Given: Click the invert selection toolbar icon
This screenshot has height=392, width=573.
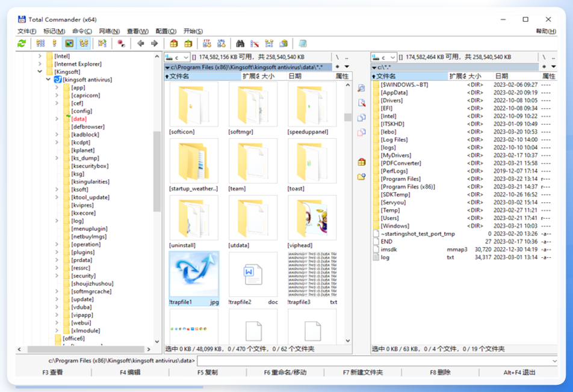Looking at the screenshot, I should pos(102,43).
